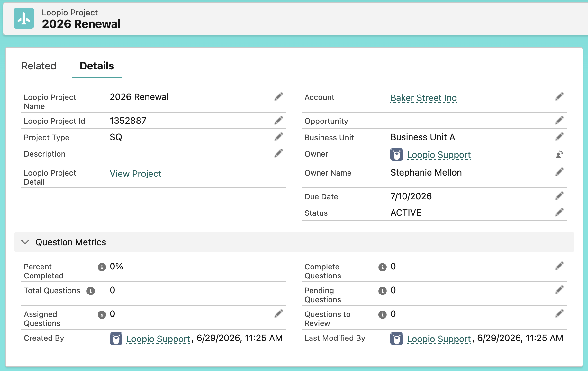
Task: Click the Loopio Project airplane icon in header
Action: point(24,18)
